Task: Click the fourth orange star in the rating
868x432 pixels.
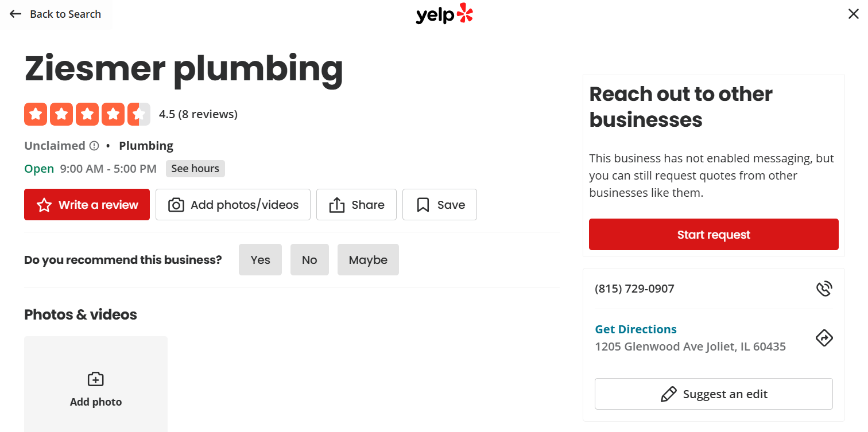Action: (x=113, y=114)
